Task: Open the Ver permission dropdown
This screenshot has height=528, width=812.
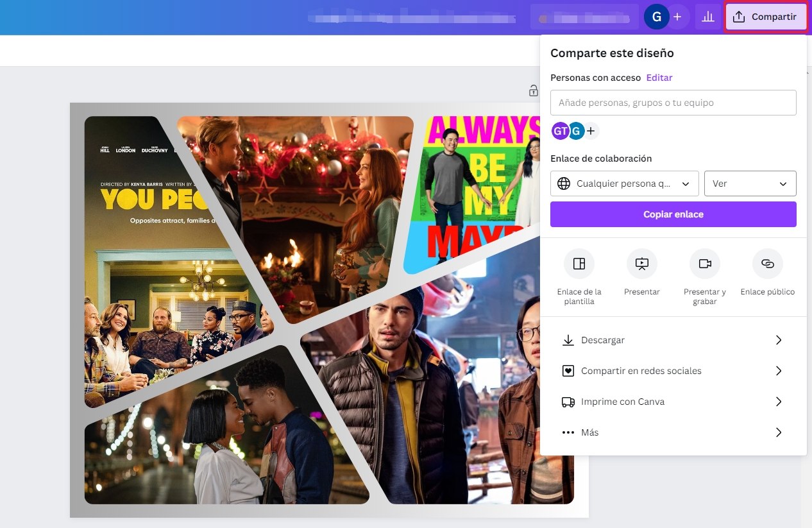Action: 750,183
